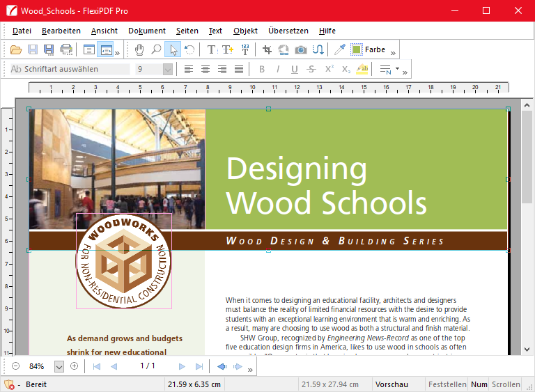Click the Print icon
This screenshot has width=535, height=392.
pos(66,49)
